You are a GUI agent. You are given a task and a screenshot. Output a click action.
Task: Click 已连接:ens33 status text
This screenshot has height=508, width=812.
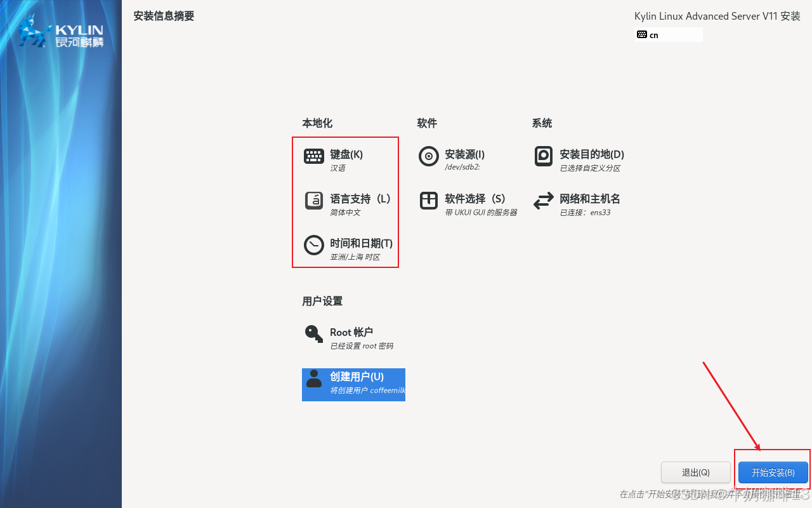point(585,213)
